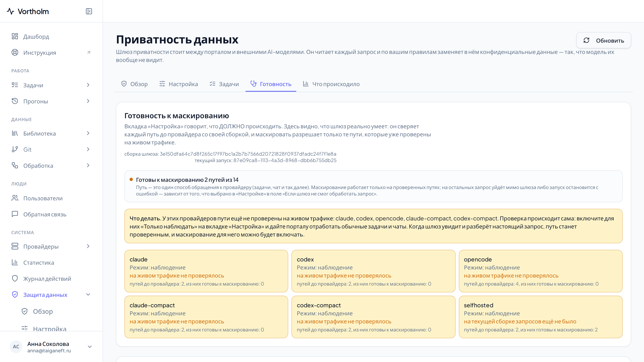The image size is (644, 362).
Task: Expand the Провайдеры sidebar chevron
Action: (x=88, y=246)
